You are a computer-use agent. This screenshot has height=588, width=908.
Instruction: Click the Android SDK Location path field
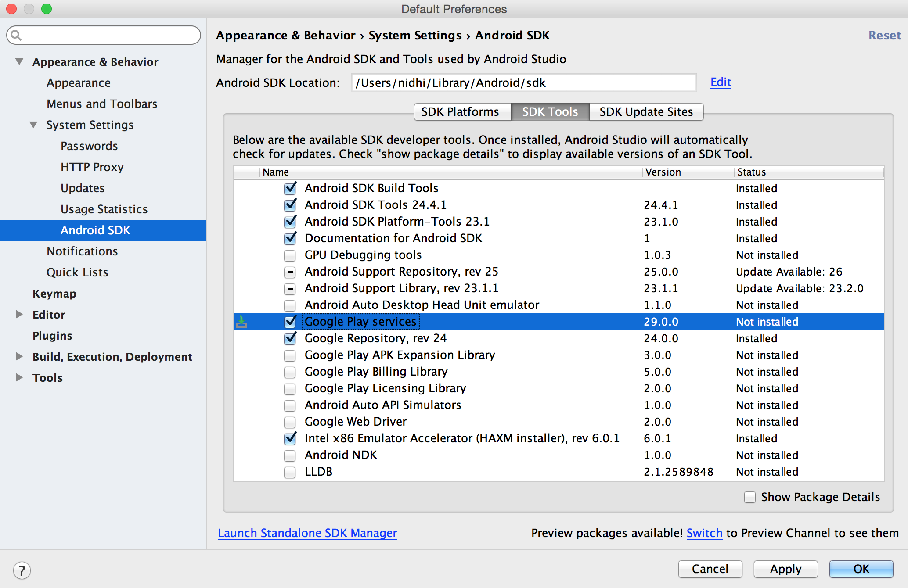(523, 83)
